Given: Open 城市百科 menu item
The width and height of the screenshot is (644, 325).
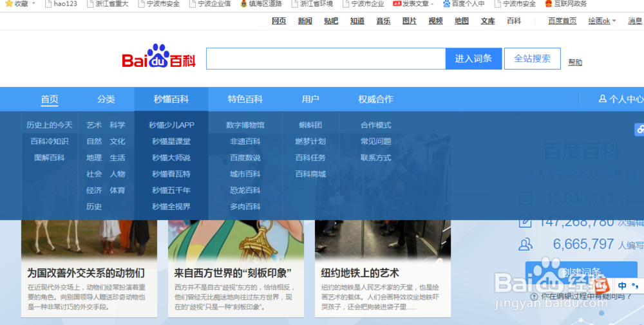Looking at the screenshot, I should point(245,174).
